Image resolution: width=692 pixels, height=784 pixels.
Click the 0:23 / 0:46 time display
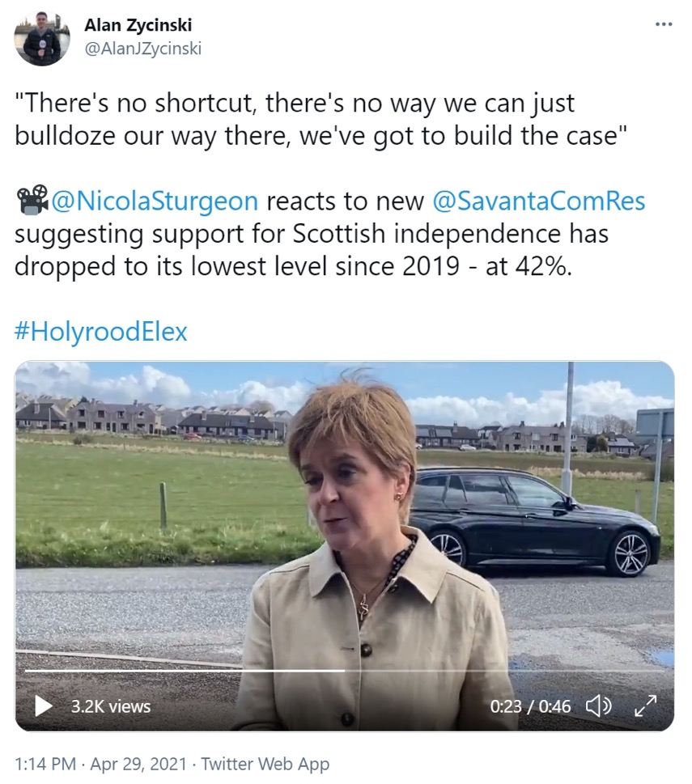pos(530,706)
